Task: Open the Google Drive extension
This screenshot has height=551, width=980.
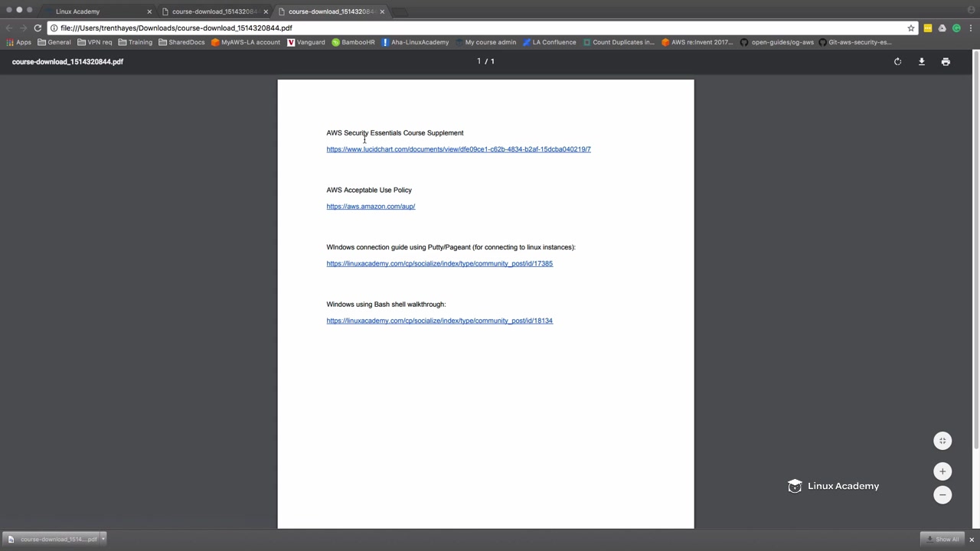Action: (x=942, y=28)
